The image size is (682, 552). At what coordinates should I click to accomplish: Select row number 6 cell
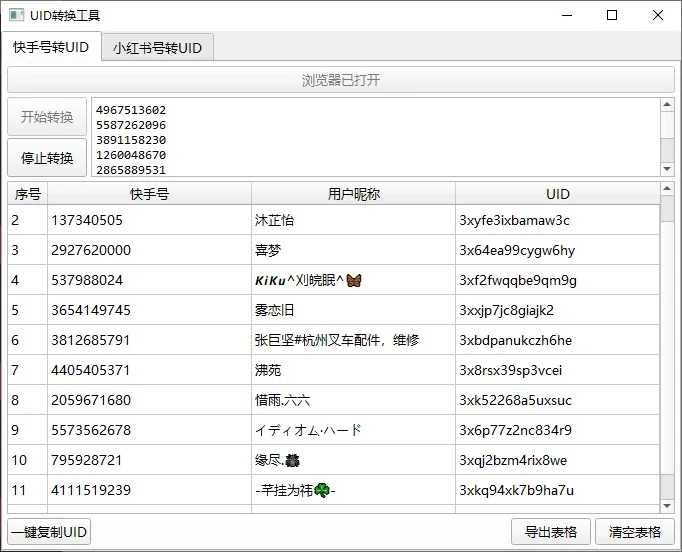tap(27, 340)
